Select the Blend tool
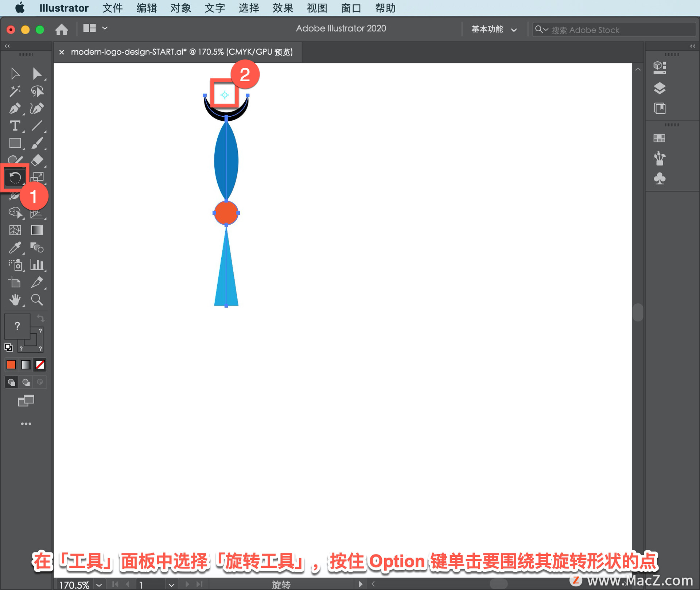Viewport: 700px width, 590px height. [x=37, y=248]
